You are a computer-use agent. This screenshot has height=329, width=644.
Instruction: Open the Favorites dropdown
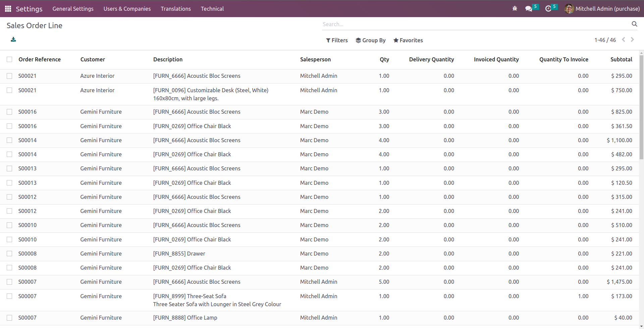point(408,40)
